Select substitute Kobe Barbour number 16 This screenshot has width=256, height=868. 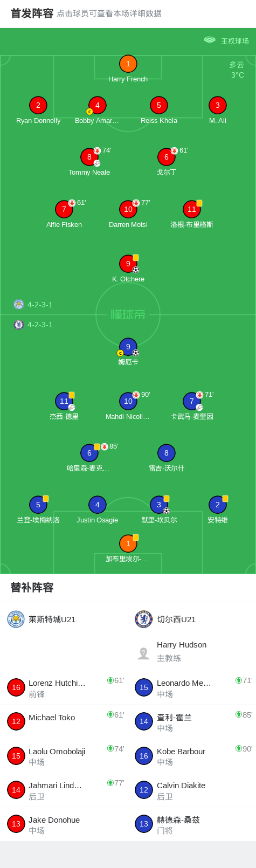[192, 756]
